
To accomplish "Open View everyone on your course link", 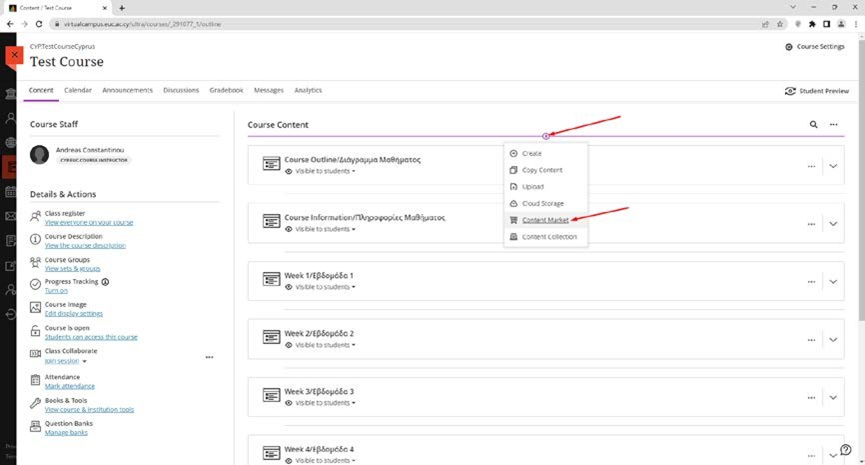I will coord(89,222).
